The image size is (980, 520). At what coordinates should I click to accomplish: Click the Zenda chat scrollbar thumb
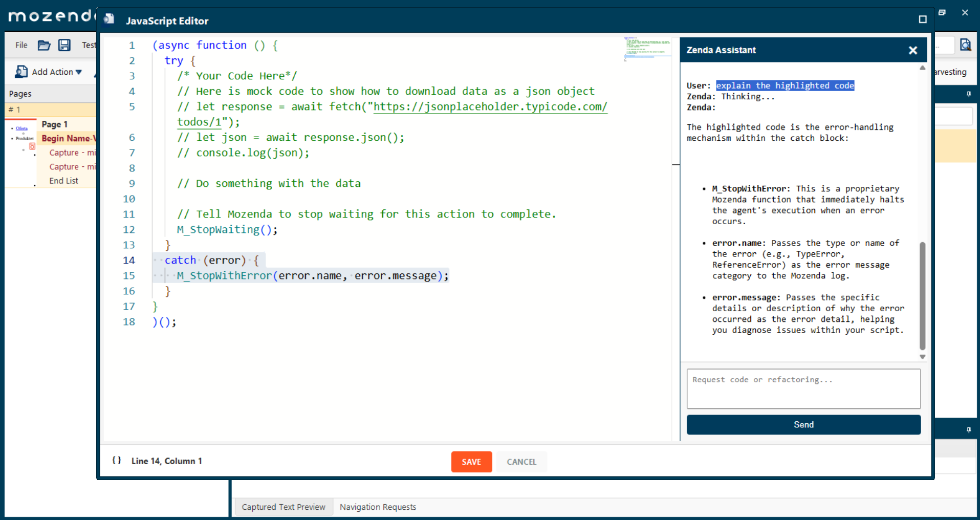pos(922,295)
